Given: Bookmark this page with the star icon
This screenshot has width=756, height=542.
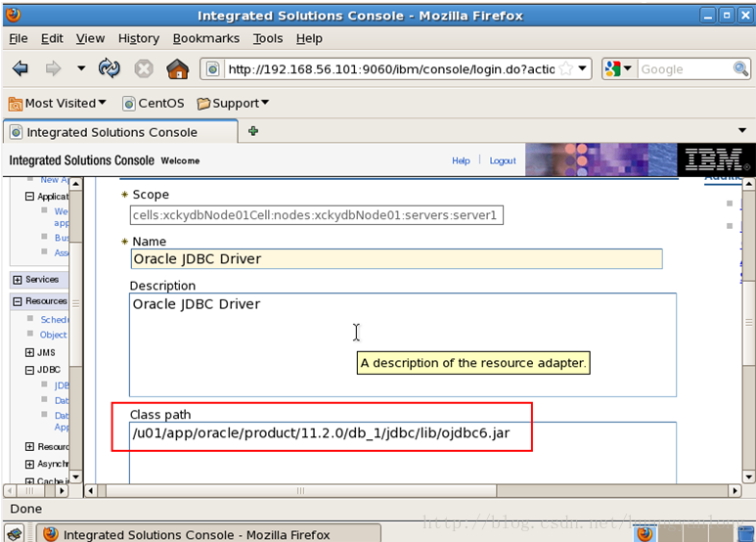Looking at the screenshot, I should (x=566, y=68).
